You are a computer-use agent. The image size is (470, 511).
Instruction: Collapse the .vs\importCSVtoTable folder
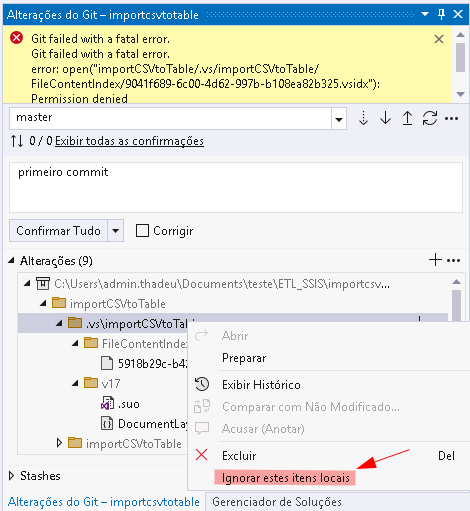59,323
